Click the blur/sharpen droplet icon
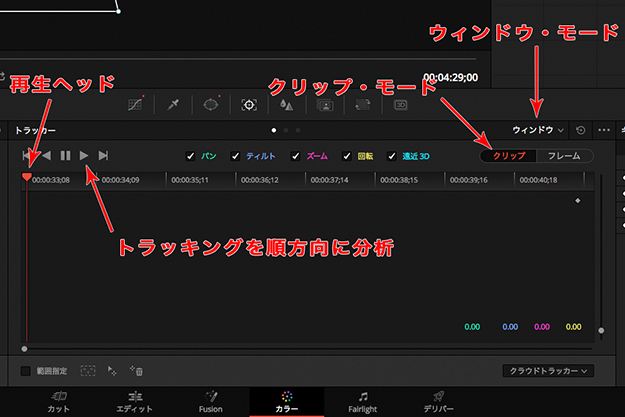This screenshot has height=417, width=625. [286, 104]
